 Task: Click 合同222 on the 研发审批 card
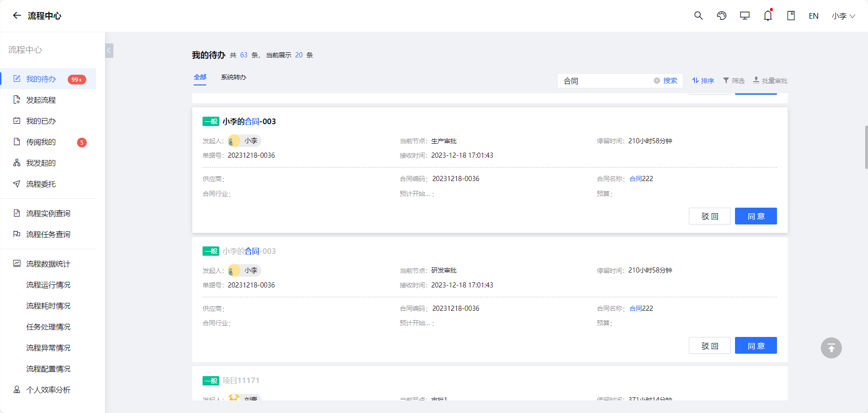[641, 308]
